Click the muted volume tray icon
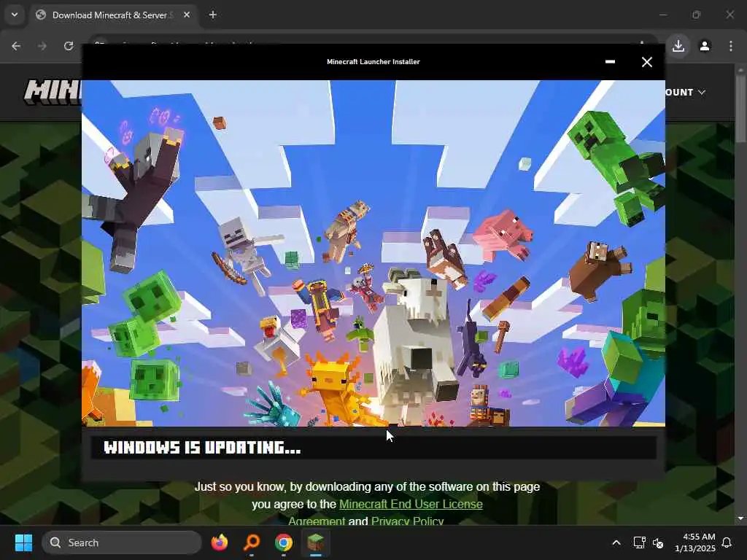This screenshot has width=747, height=560. coord(658,542)
